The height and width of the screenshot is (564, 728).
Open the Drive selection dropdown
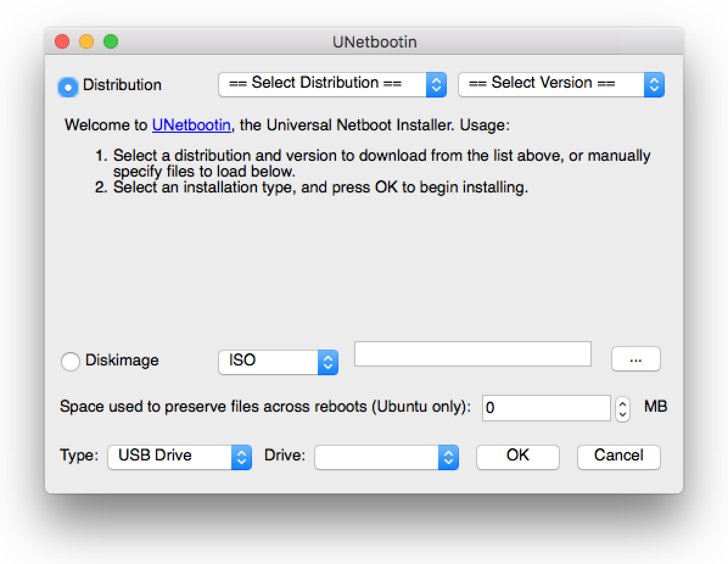[387, 457]
